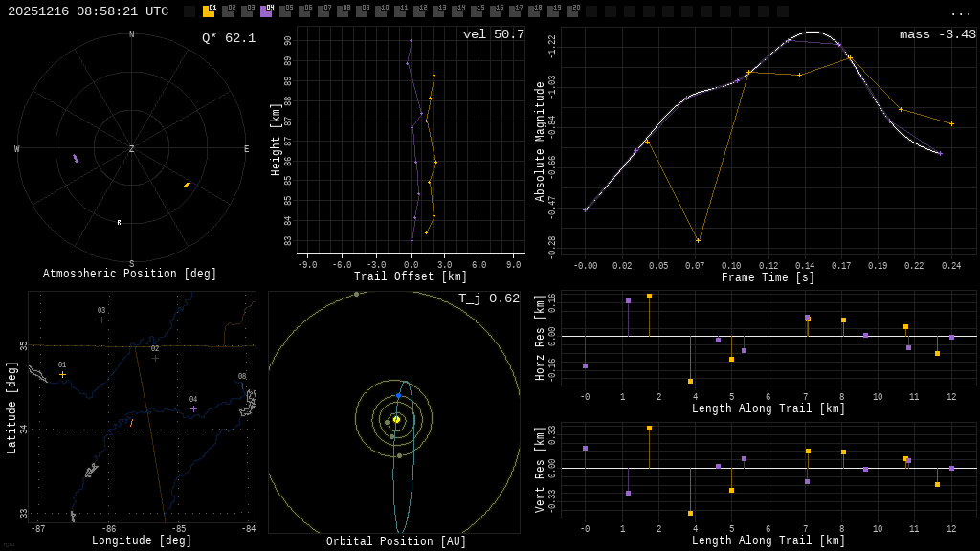Select station 08 marker on the map
Image resolution: width=980 pixels, height=551 pixels.
coord(242,386)
